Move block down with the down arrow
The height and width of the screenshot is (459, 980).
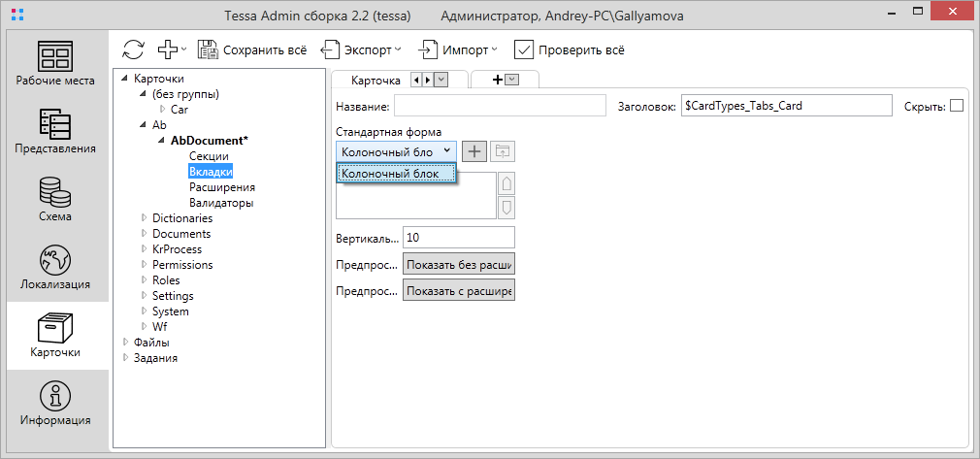pos(506,208)
